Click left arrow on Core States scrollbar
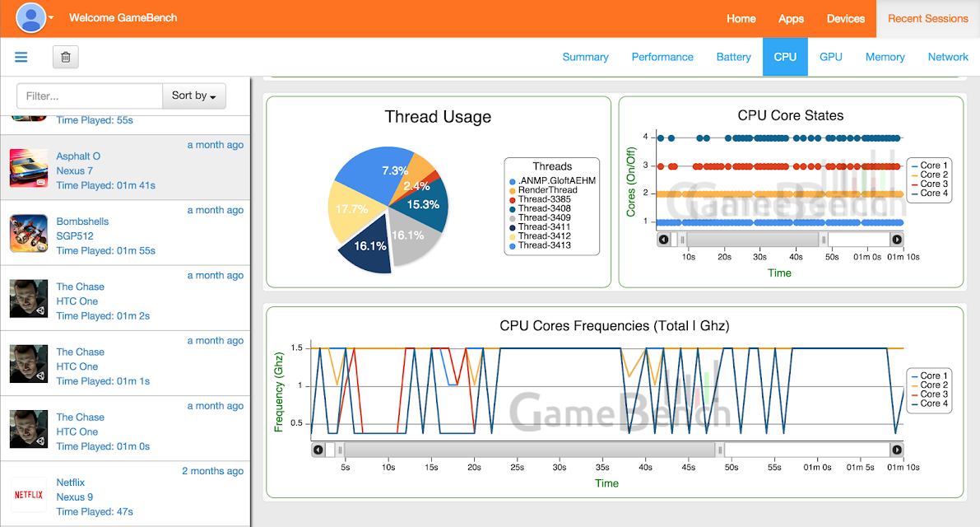Viewport: 980px width, 527px height. pos(664,240)
